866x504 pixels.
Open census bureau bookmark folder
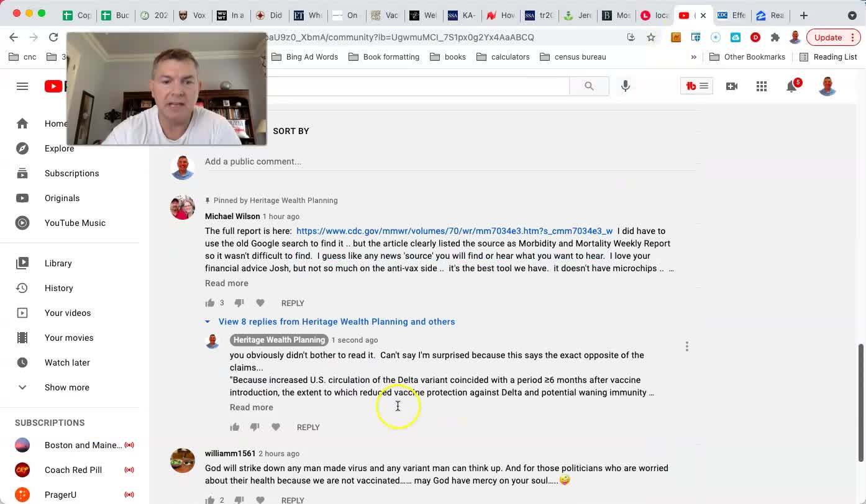click(573, 56)
